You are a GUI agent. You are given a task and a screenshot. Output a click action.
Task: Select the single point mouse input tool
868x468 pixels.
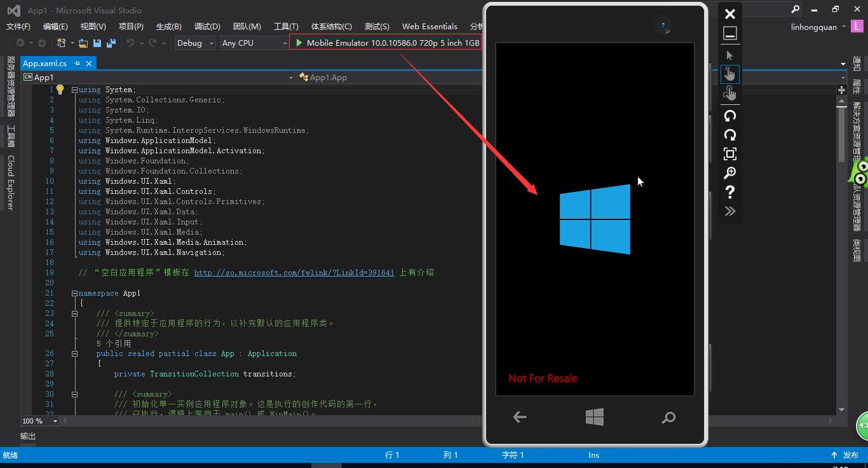click(729, 56)
